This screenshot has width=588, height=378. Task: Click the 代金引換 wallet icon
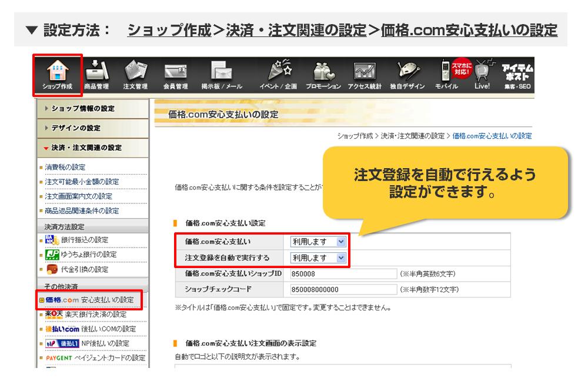point(52,269)
